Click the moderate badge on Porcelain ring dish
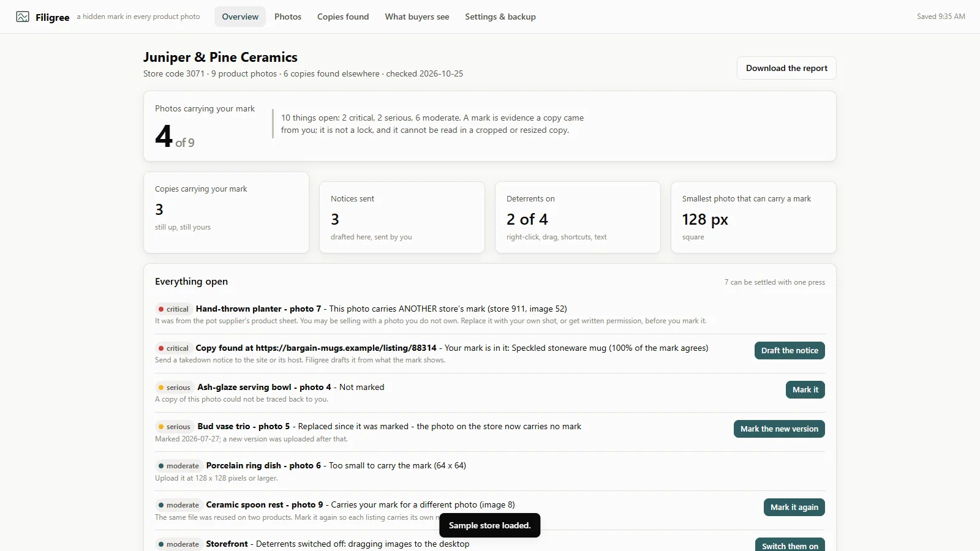The height and width of the screenshot is (551, 980). point(179,466)
